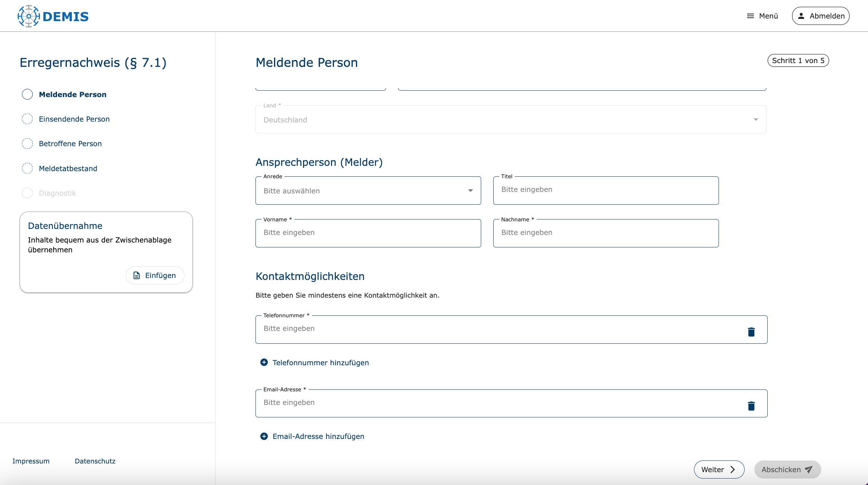This screenshot has width=868, height=485.
Task: Delete the Telefonnummer entry with trash icon
Action: point(751,332)
